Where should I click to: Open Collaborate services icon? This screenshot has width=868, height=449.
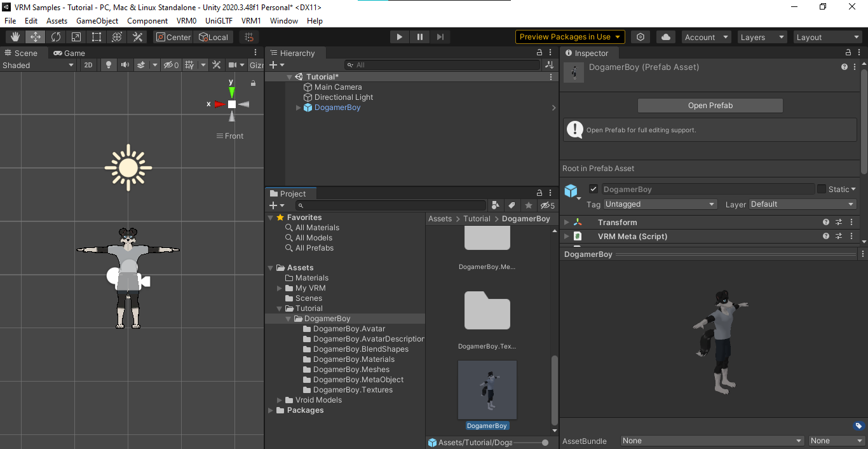[641, 37]
